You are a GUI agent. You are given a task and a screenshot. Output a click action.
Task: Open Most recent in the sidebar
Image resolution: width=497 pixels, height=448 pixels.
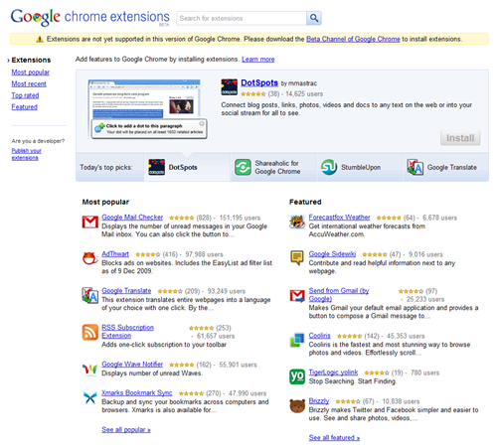point(29,83)
